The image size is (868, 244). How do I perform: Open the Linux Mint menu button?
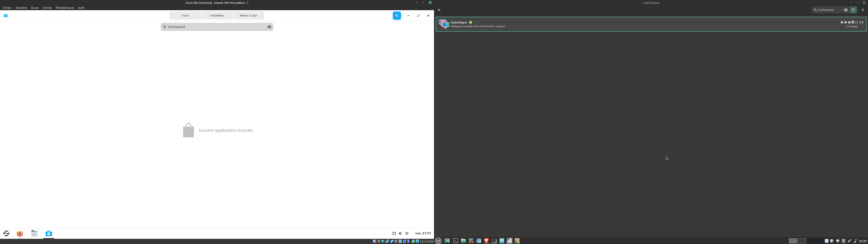(438, 241)
